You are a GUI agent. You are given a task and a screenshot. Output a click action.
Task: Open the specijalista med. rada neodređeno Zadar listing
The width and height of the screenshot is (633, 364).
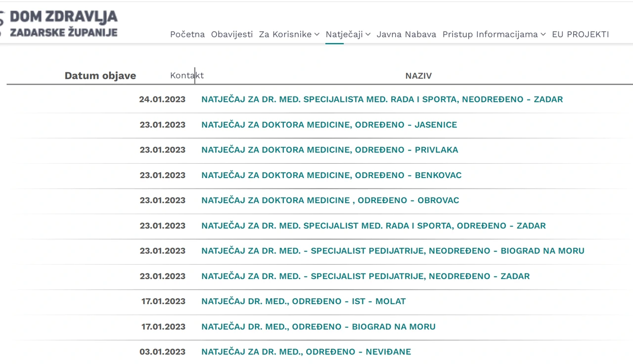click(382, 99)
